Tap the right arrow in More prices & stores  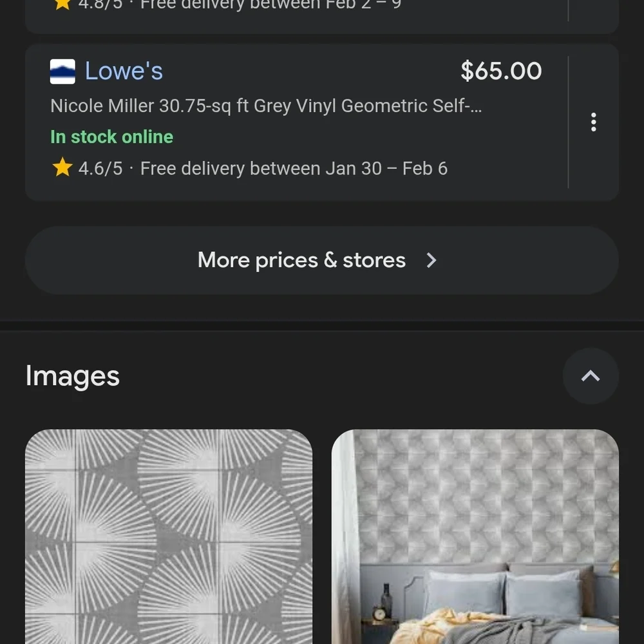click(431, 260)
